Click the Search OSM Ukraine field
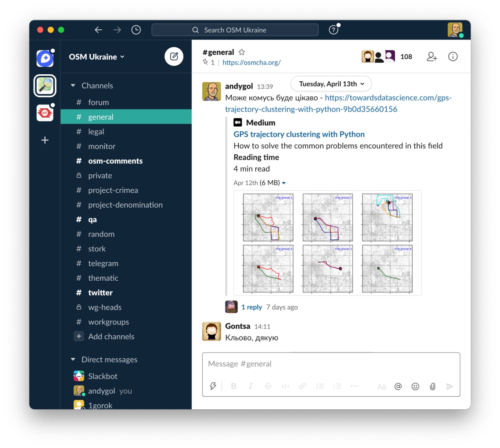Image resolution: width=500 pixels, height=448 pixels. [235, 30]
